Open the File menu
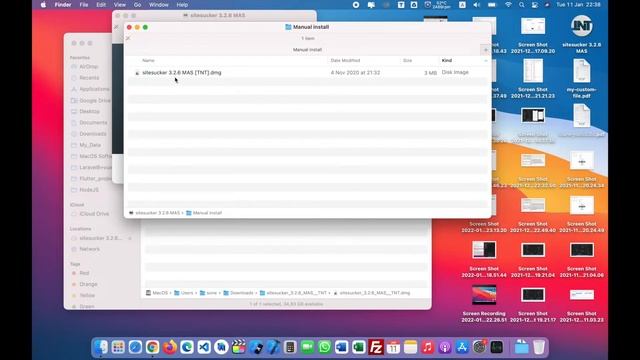This screenshot has width=640, height=360. click(x=84, y=5)
